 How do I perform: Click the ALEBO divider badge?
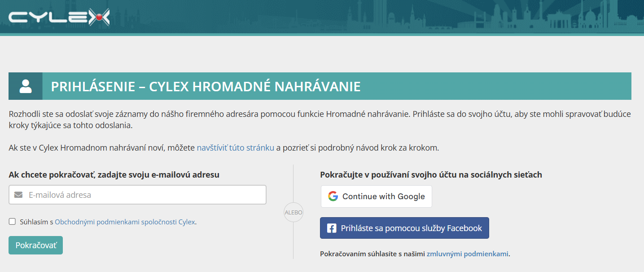(294, 212)
